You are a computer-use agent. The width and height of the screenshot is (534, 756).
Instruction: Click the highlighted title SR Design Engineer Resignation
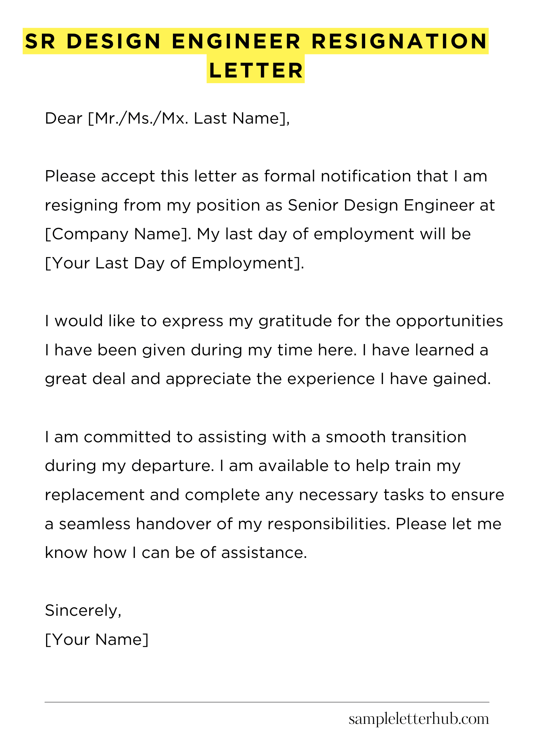point(256,41)
